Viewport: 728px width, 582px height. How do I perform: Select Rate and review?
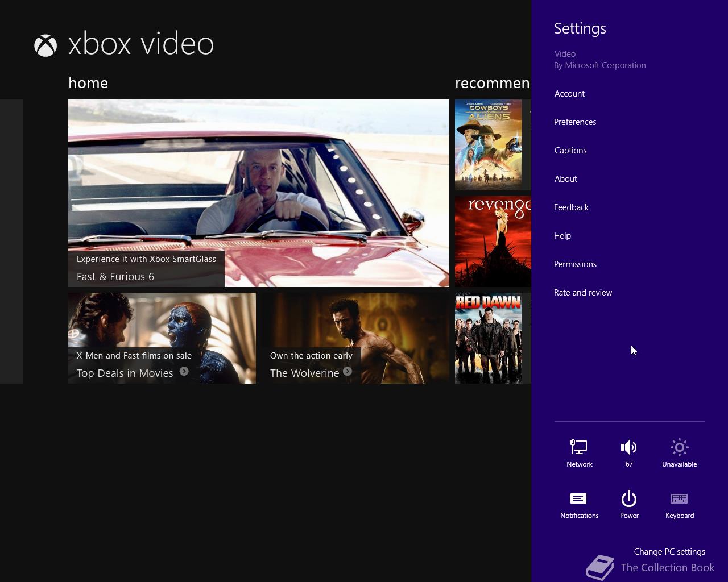click(583, 293)
